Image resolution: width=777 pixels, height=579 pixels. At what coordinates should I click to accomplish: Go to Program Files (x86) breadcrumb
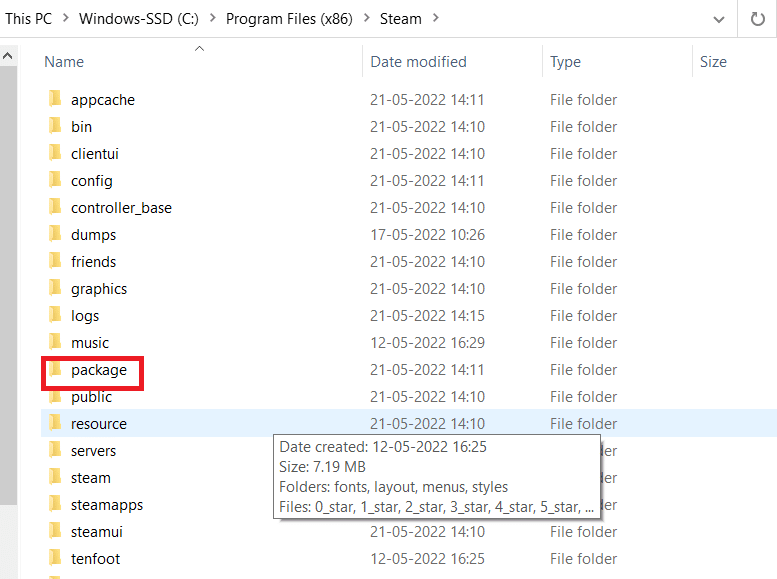[289, 19]
